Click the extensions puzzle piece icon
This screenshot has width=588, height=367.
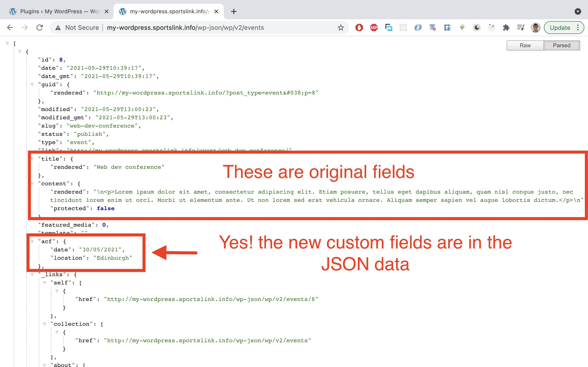506,28
